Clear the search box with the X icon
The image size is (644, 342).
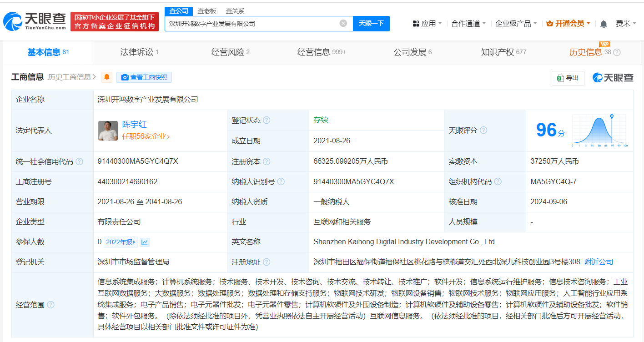343,23
